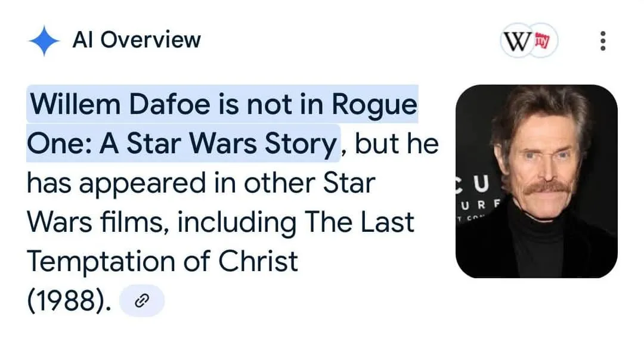Click the phrase 'Temptation of Christ'

[x=162, y=261]
